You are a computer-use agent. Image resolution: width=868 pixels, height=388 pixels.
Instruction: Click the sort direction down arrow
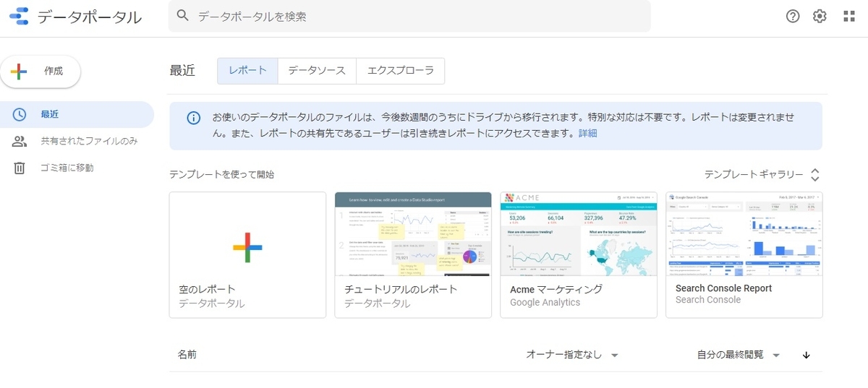(807, 355)
